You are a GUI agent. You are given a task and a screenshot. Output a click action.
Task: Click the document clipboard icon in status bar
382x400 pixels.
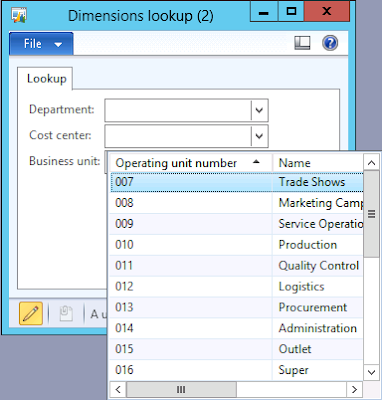(66, 314)
